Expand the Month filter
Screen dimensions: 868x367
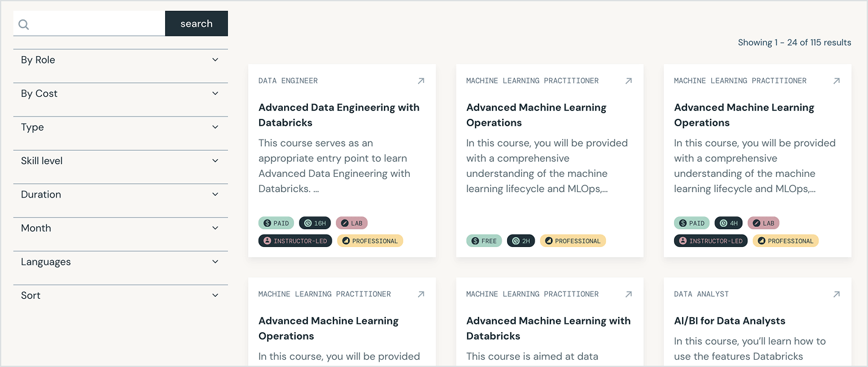coord(120,228)
